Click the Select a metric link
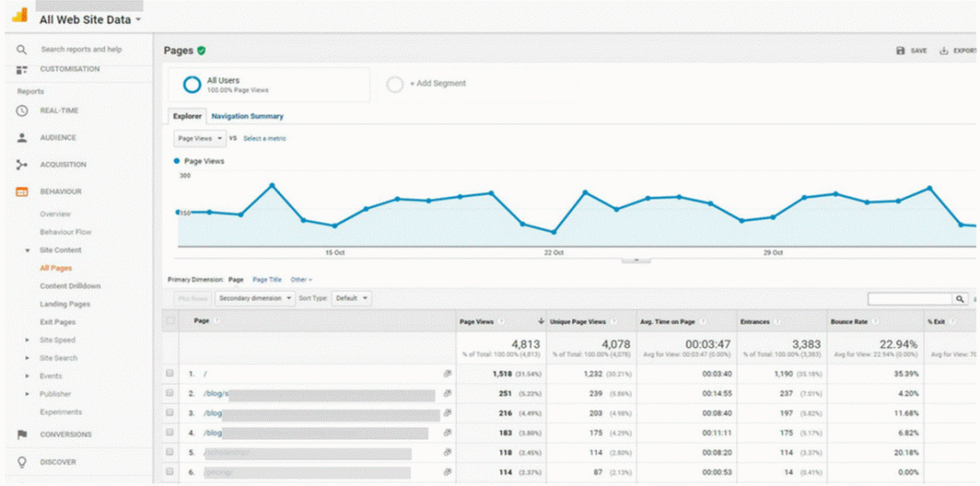The height and width of the screenshot is (486, 980). click(x=265, y=139)
